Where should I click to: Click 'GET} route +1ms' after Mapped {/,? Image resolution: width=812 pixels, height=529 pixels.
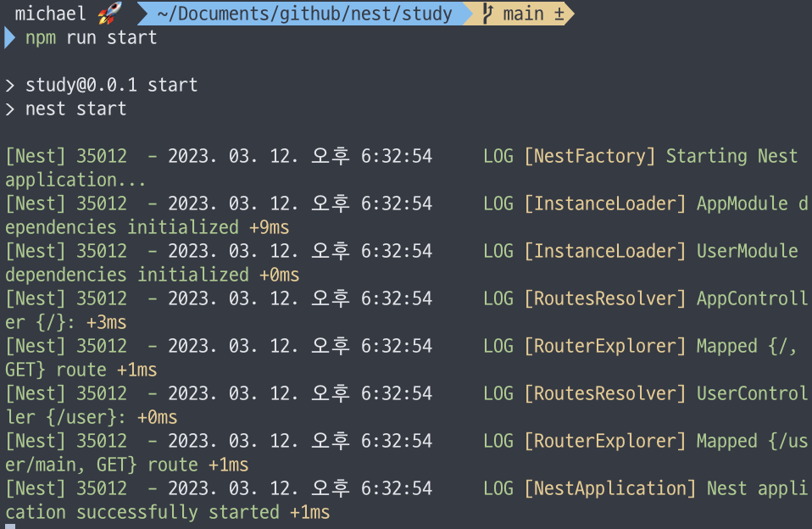81,370
